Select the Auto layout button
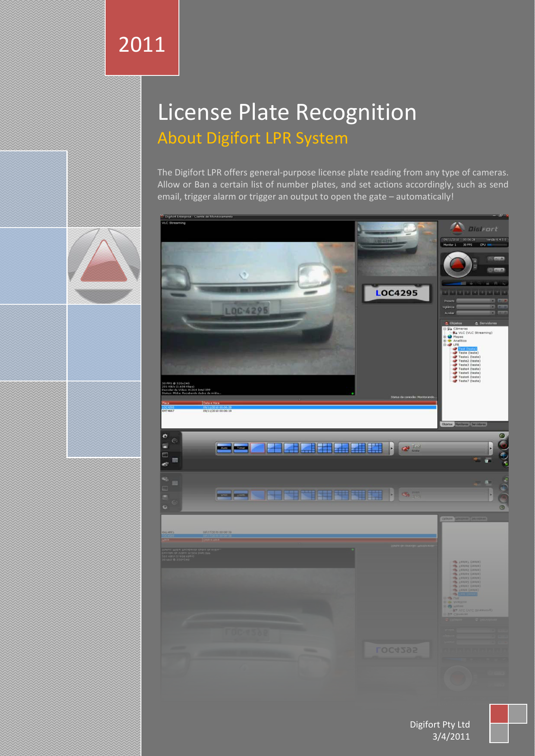The width and height of the screenshot is (535, 756). click(224, 448)
